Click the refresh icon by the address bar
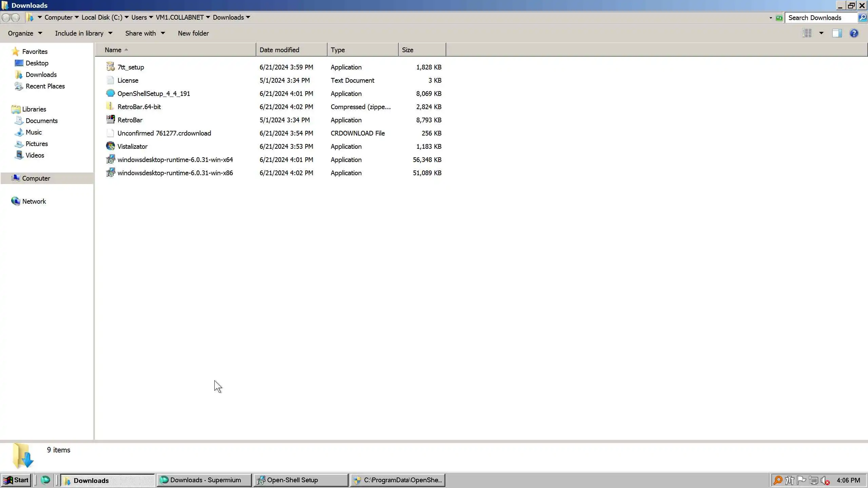The image size is (868, 488). [779, 18]
